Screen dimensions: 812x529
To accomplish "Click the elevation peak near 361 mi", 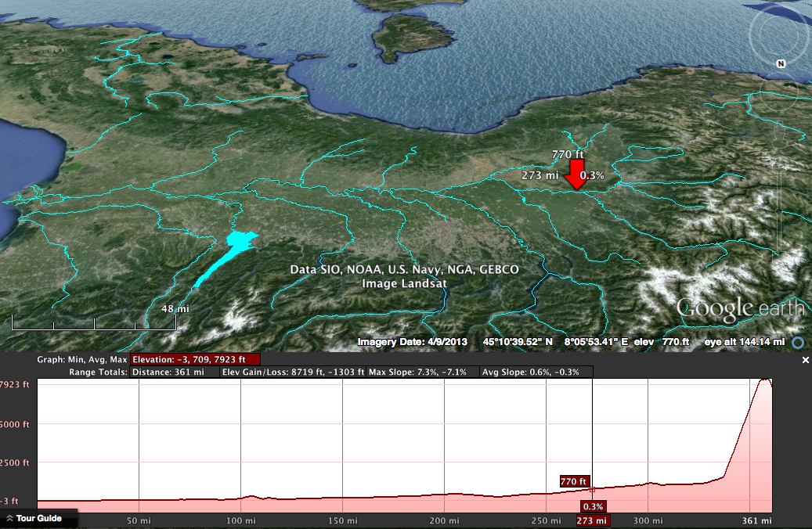I will pyautogui.click(x=763, y=380).
